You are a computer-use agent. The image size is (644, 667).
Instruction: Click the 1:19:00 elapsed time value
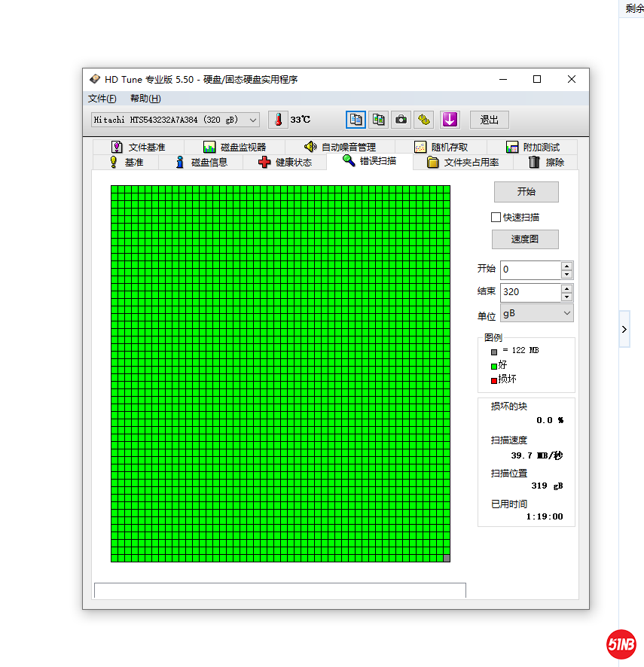click(545, 516)
